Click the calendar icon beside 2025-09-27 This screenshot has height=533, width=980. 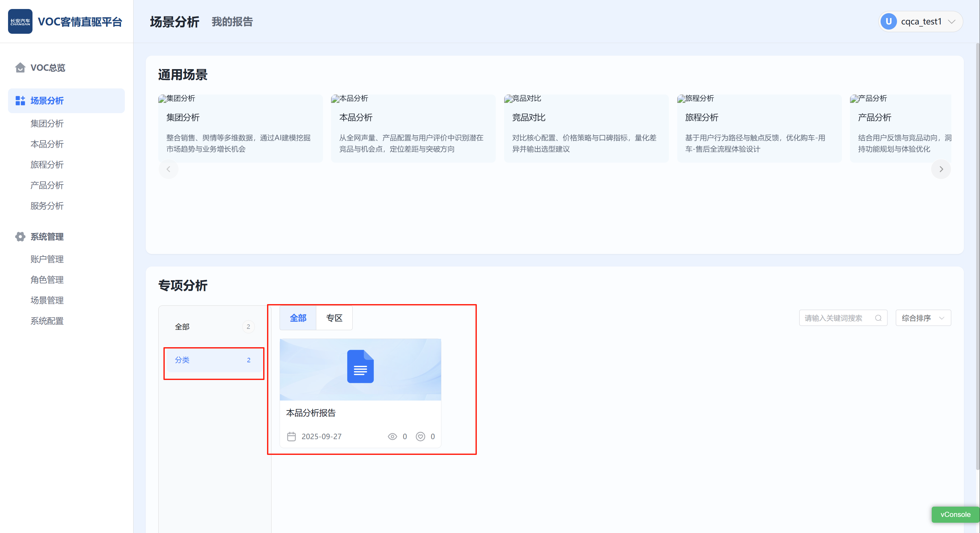pyautogui.click(x=291, y=437)
